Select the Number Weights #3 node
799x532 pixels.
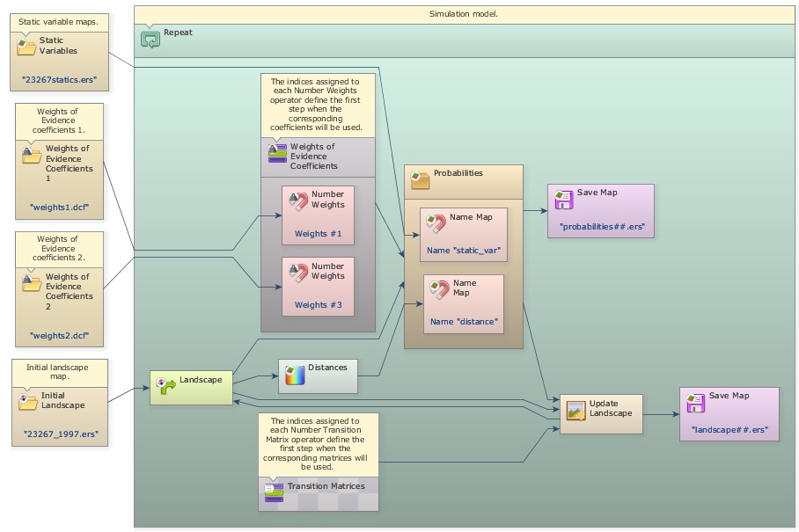pos(318,287)
